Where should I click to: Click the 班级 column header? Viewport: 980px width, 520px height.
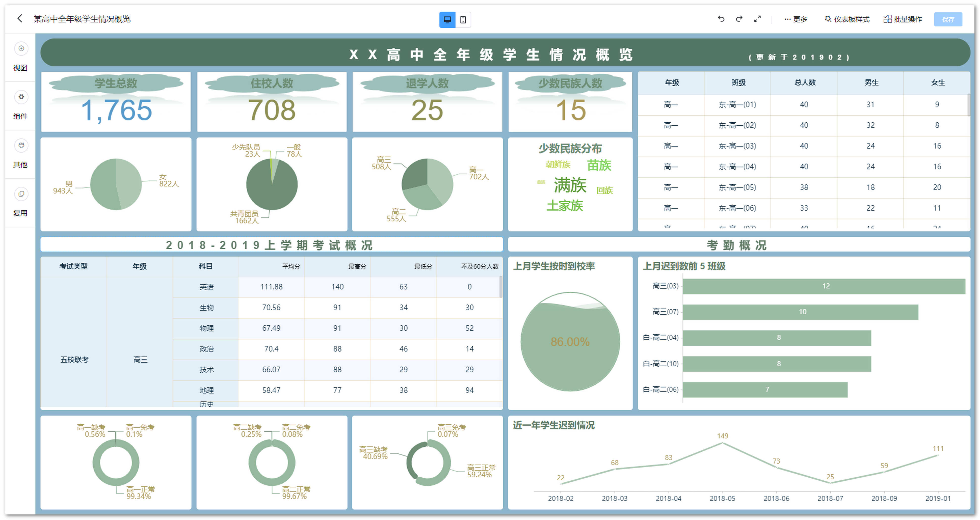738,83
